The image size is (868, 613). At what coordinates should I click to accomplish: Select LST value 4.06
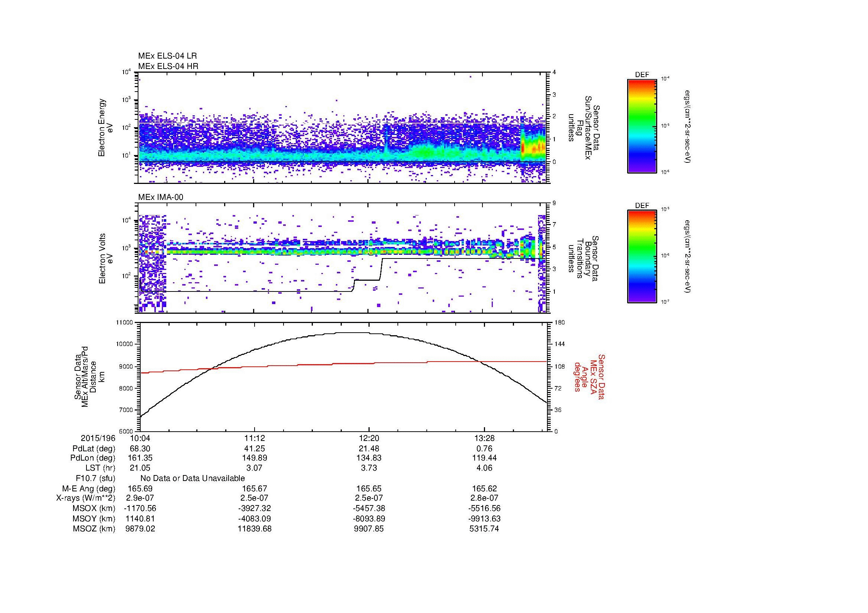click(484, 468)
